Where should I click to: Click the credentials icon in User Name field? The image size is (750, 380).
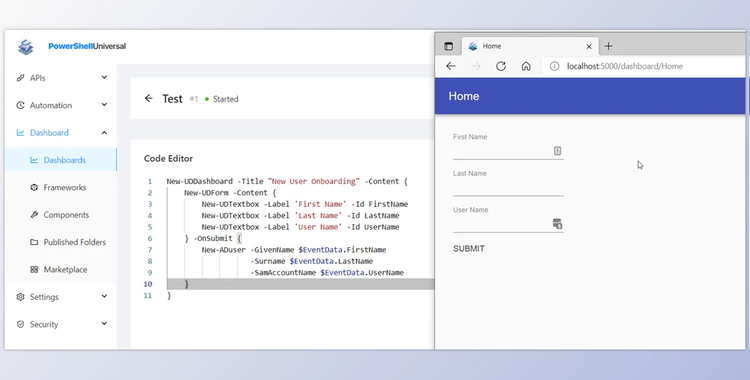coord(557,224)
